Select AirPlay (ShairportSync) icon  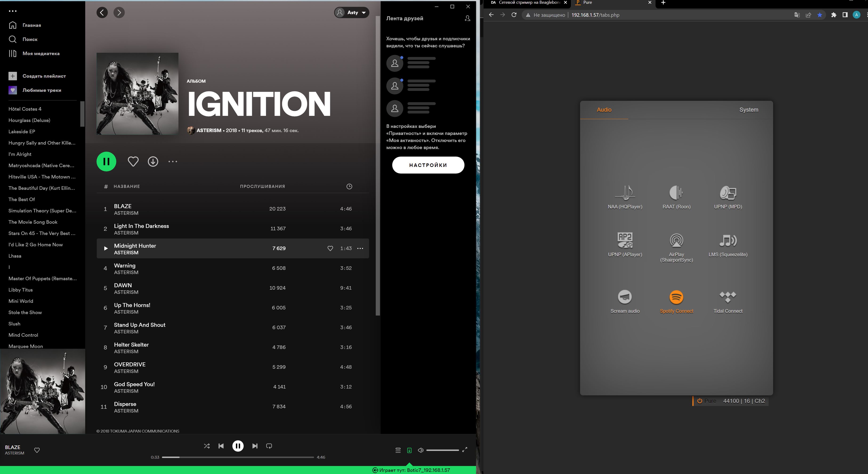pos(676,241)
